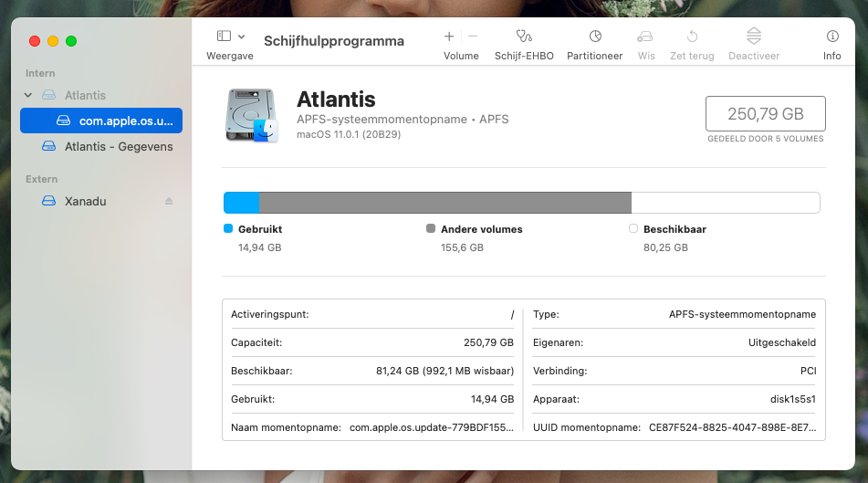
Task: Click the 'macOS 11.0.1 (20B29)' text
Action: coord(349,134)
